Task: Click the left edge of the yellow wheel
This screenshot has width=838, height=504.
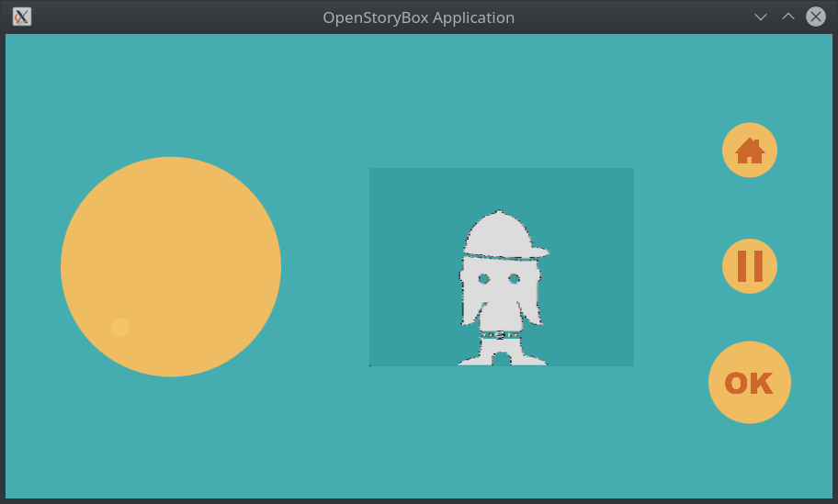Action: [66, 267]
